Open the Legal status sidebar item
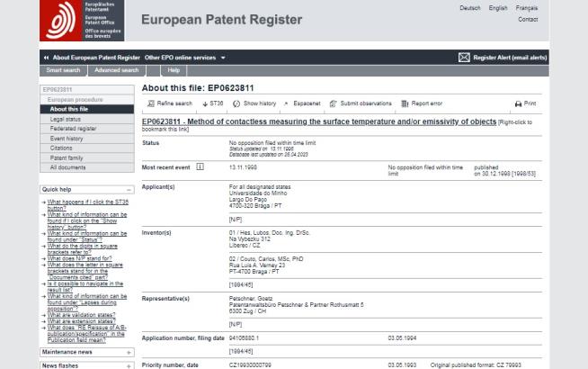588x369 pixels. coord(64,118)
